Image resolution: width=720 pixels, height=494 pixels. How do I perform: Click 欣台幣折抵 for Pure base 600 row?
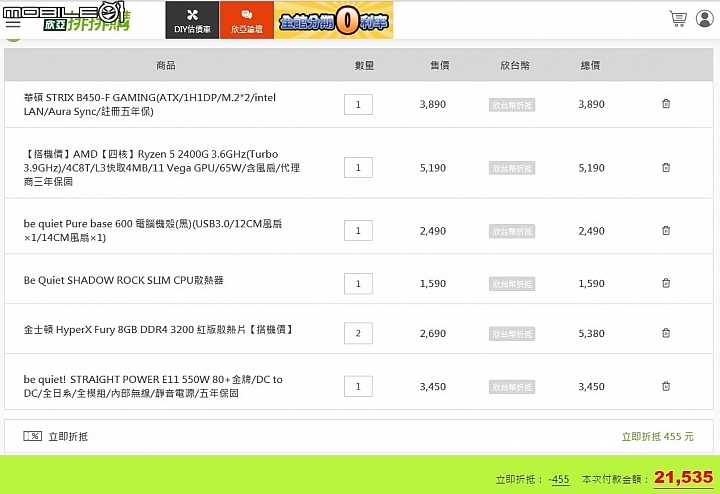(512, 231)
